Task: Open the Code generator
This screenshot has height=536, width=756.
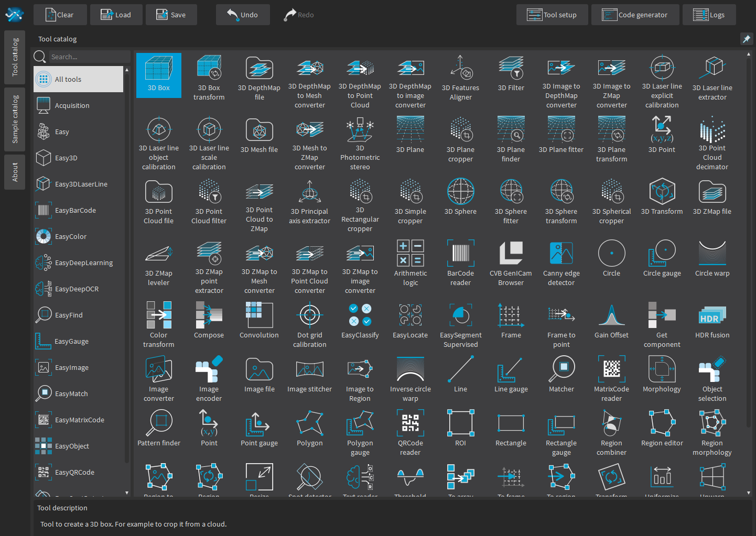Action: coord(635,15)
